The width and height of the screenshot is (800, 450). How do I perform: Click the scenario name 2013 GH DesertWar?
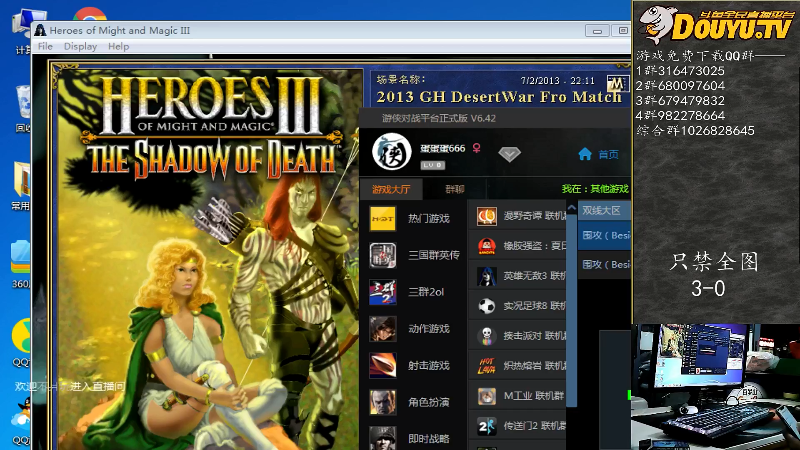pos(498,97)
